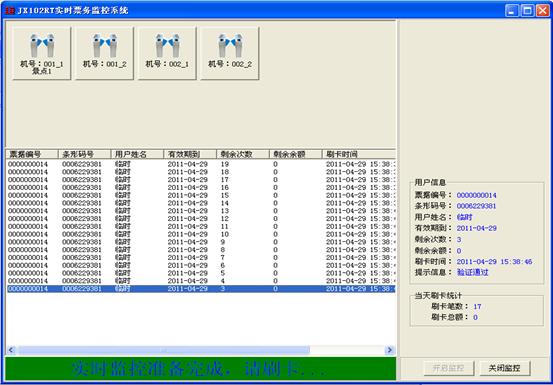Minimize the monitoring system window
Screen dimensions: 553x385
[512, 11]
